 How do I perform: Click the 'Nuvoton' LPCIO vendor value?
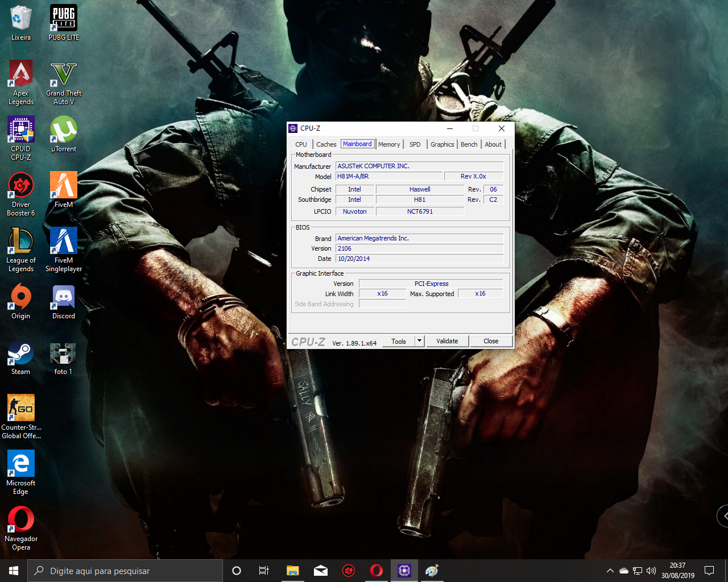355,211
